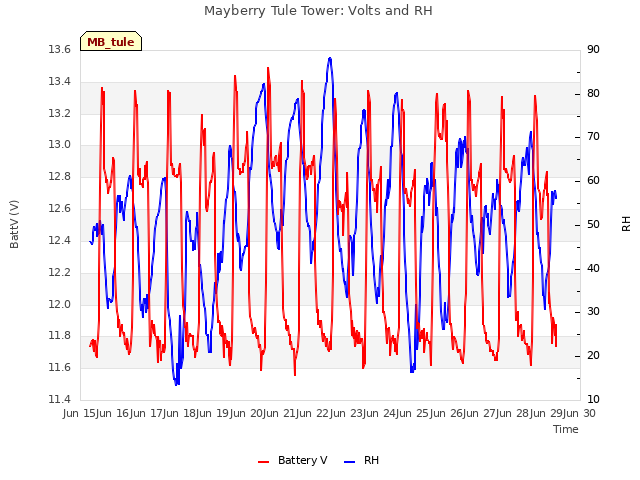Click the 50 right axis tick label
Viewport: 640px width, 480px height.
click(593, 224)
